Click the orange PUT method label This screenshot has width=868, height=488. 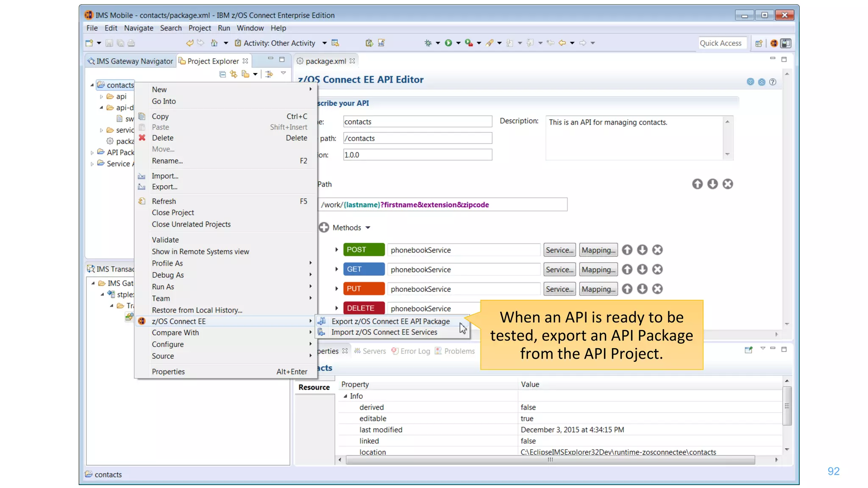[x=364, y=288]
